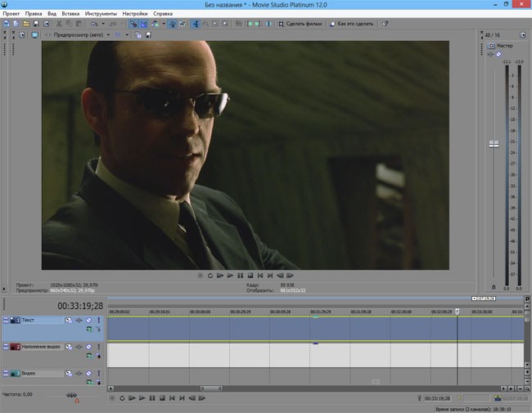The height and width of the screenshot is (413, 532).
Task: Save the project with the floppy icon
Action: (36, 24)
